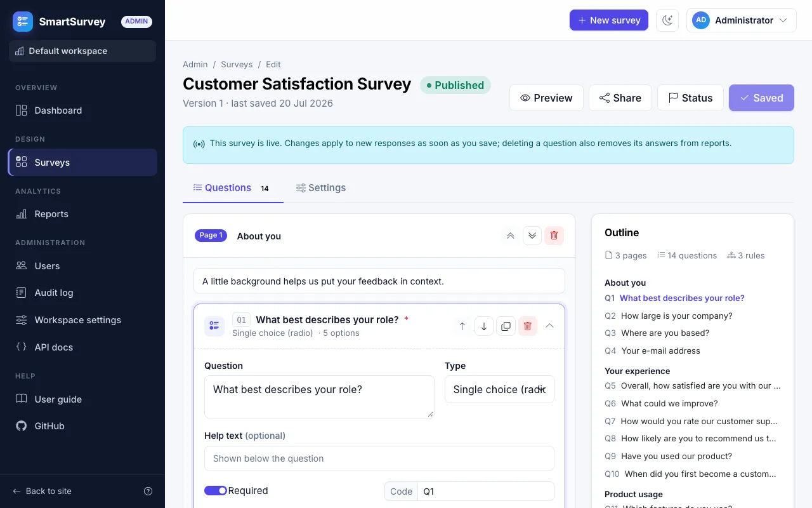
Task: Click the SmartSurvey logo icon
Action: [x=23, y=22]
